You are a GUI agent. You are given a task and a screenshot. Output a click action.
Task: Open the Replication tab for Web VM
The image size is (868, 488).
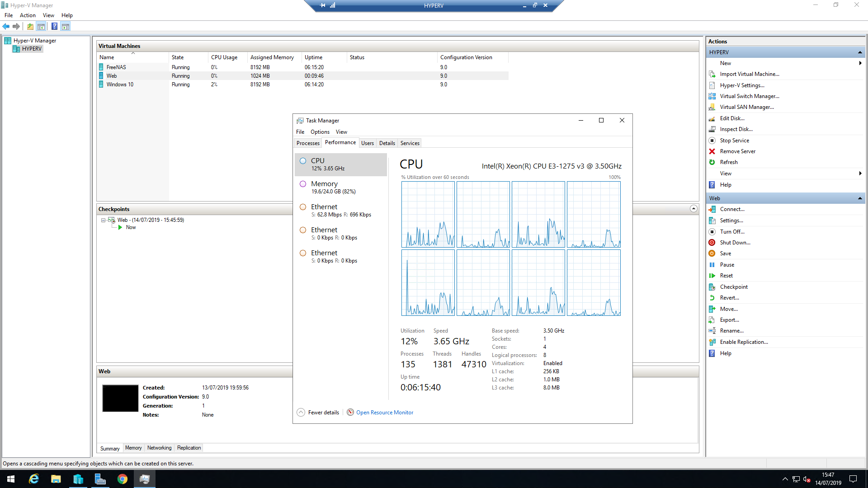tap(189, 448)
